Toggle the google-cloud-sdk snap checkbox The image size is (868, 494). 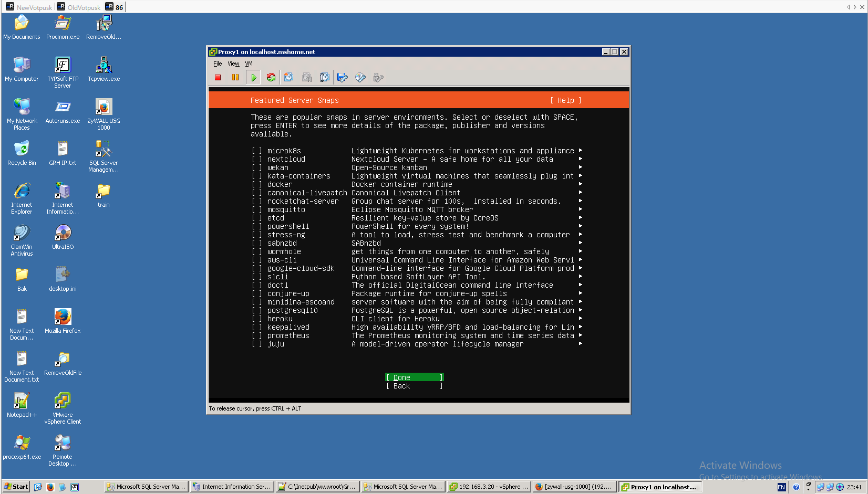(257, 268)
